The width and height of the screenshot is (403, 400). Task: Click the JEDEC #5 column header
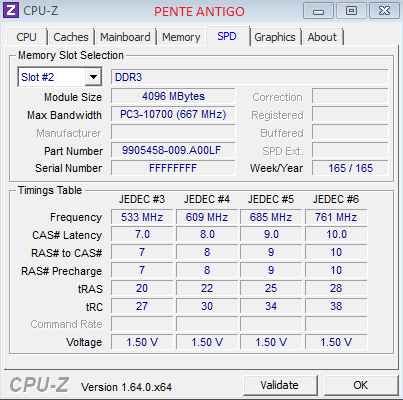point(271,199)
